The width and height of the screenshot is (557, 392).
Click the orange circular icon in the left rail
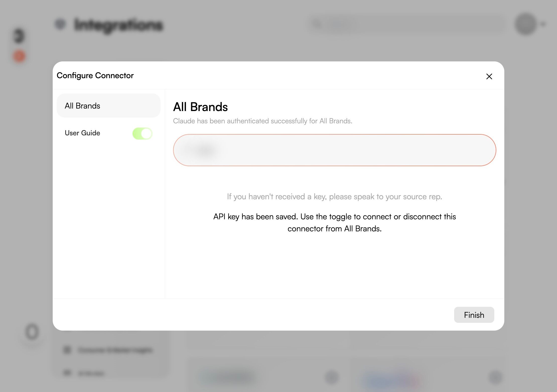[19, 56]
